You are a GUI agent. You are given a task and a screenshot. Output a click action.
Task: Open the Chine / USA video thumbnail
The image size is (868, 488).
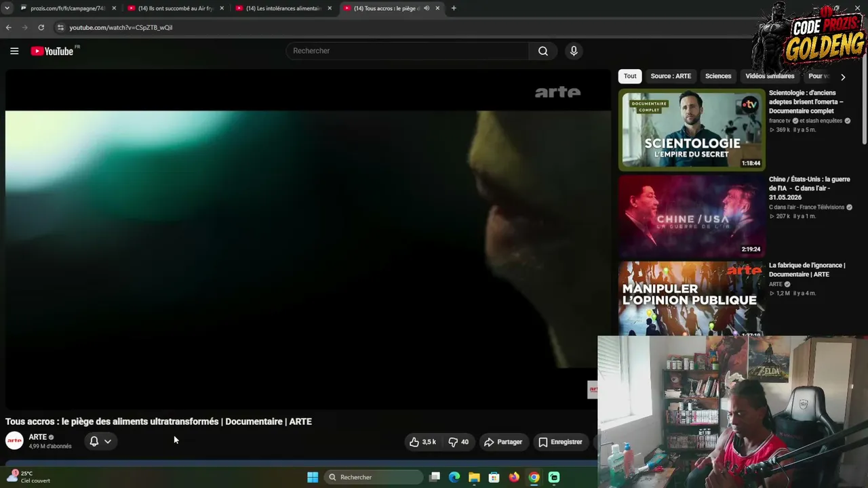click(x=692, y=216)
